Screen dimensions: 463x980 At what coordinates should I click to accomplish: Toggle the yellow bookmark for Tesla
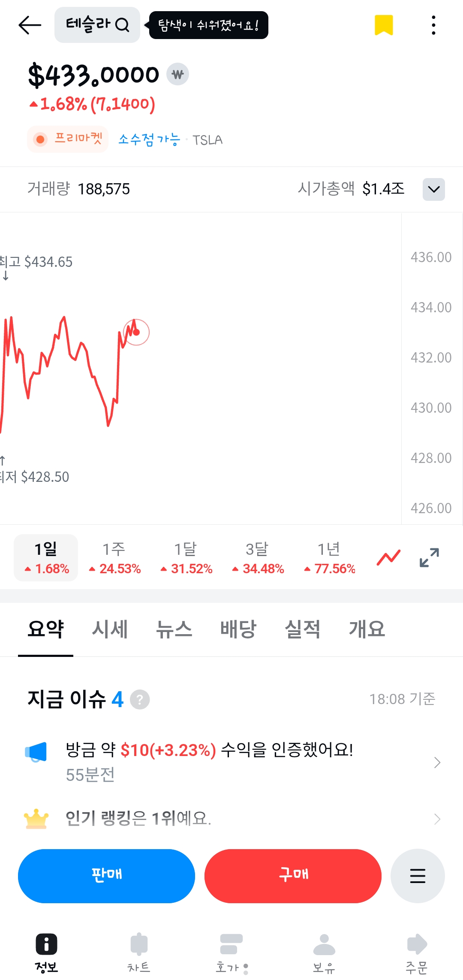click(384, 25)
